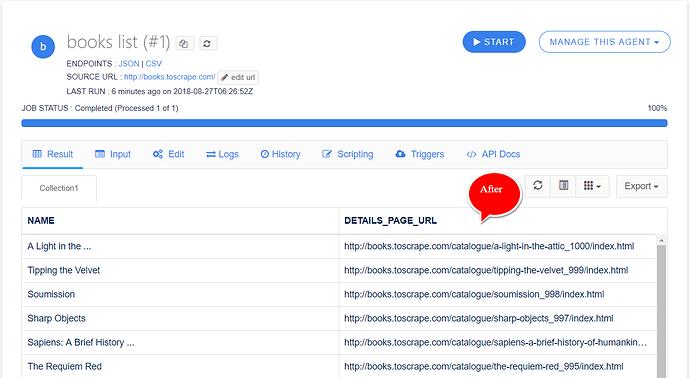The height and width of the screenshot is (378, 690).
Task: Open the Scripting tab
Action: (348, 154)
